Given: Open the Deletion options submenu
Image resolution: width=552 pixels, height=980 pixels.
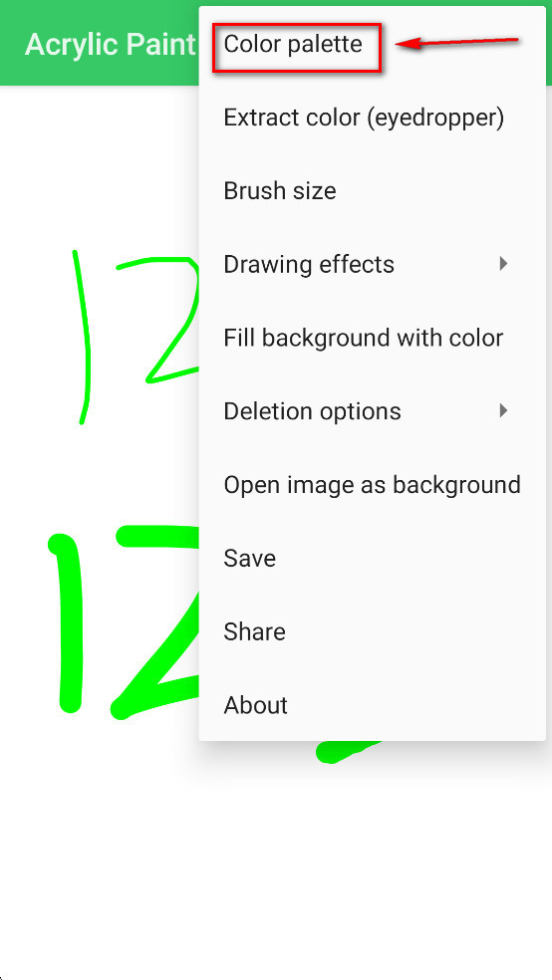Looking at the screenshot, I should 372,411.
